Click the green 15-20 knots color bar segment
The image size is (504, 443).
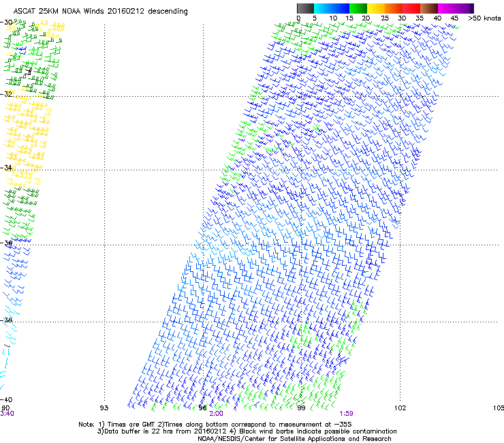click(x=358, y=8)
